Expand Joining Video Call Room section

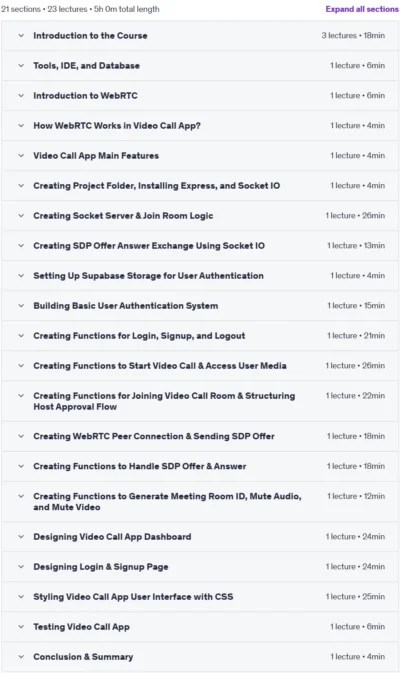coord(200,401)
